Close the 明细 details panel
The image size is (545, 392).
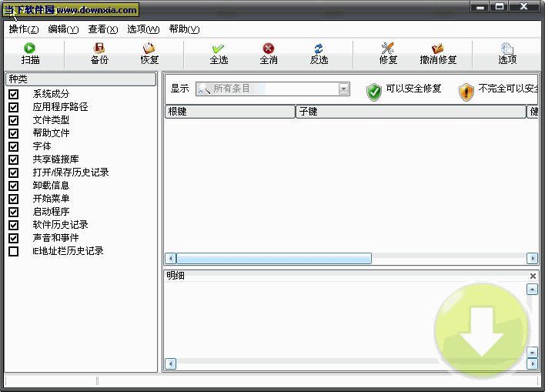pyautogui.click(x=533, y=276)
